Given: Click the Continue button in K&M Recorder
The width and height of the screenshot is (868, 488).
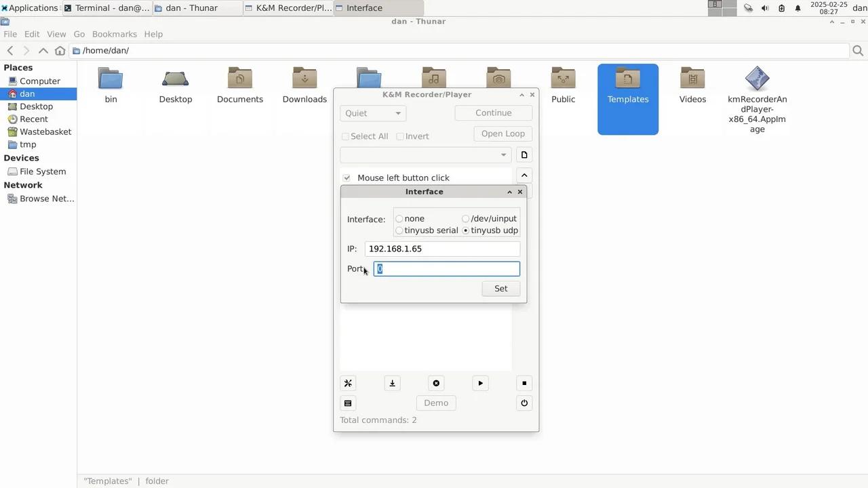Looking at the screenshot, I should click(494, 113).
